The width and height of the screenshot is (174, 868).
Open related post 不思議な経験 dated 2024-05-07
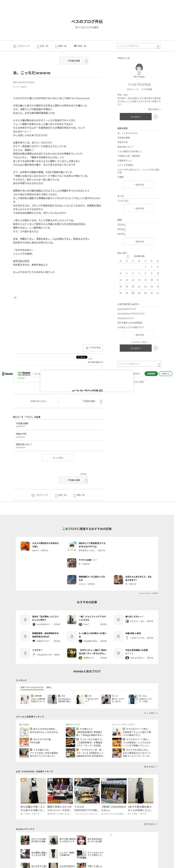22,424
